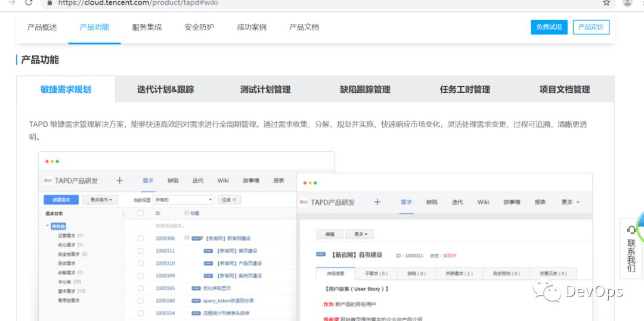Toggle the select-all checkbox in table header
Viewport: 644px width, 321px height.
141,213
